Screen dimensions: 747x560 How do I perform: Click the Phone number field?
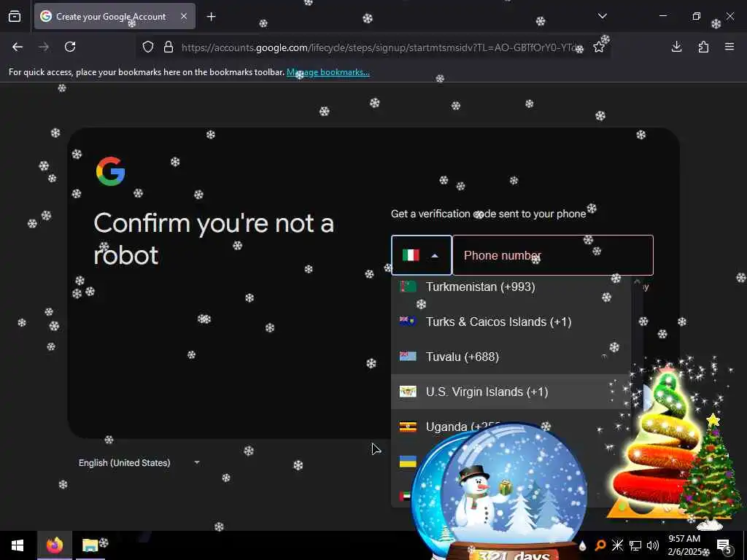(553, 255)
